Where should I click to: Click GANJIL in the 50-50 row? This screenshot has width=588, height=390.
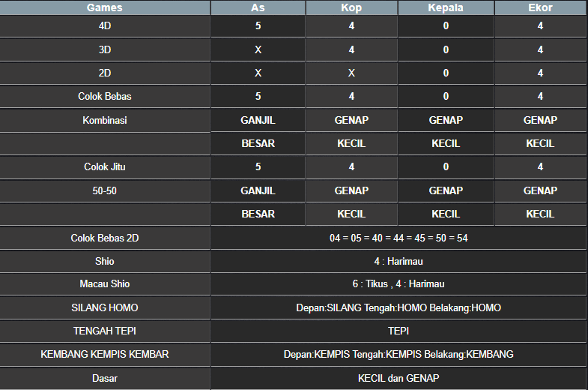point(258,190)
